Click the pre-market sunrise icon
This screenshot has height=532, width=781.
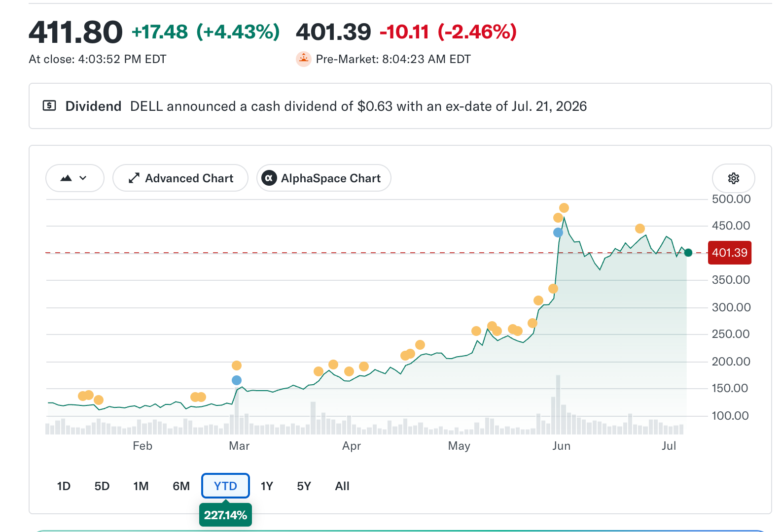[x=304, y=59]
